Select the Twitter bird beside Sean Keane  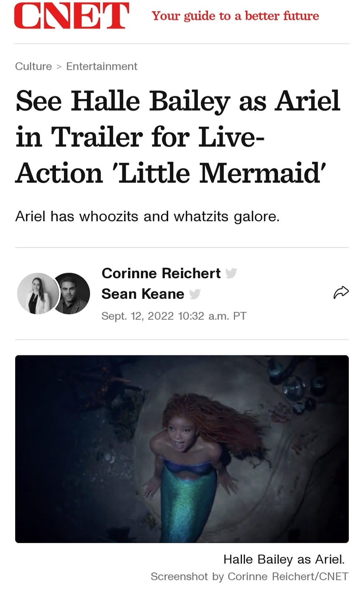click(x=196, y=295)
